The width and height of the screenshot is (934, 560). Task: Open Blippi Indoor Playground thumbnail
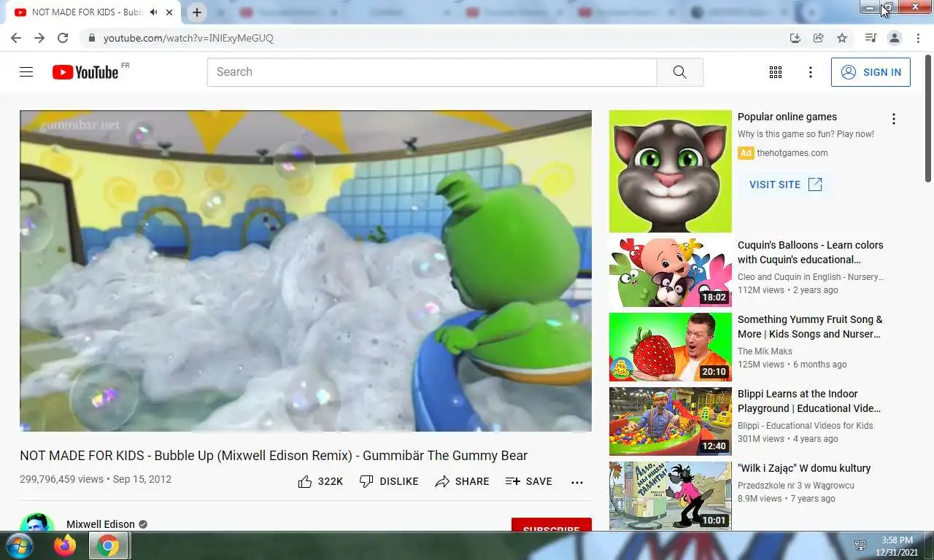671,421
